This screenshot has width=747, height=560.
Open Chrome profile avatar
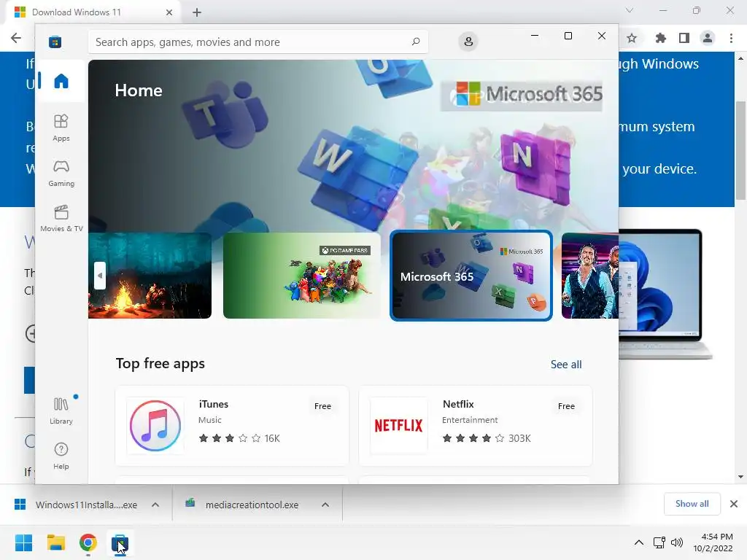(x=708, y=38)
